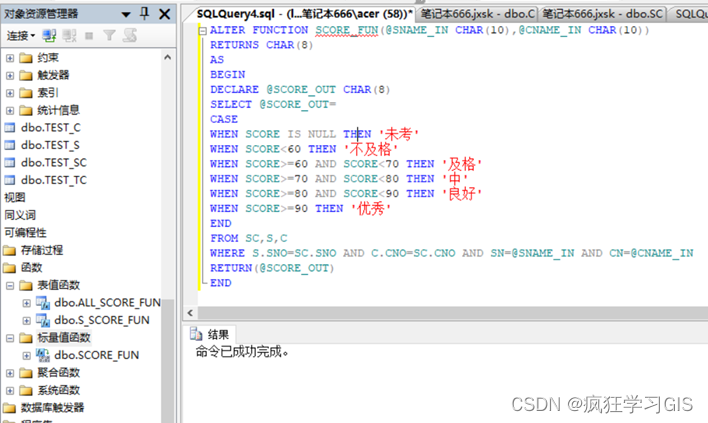The height and width of the screenshot is (423, 708).
Task: Select the 标量值函数 folder label
Action: 64,338
